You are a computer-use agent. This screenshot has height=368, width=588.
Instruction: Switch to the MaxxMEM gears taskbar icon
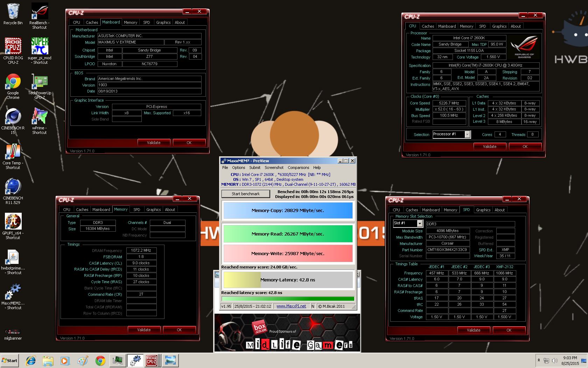[135, 361]
